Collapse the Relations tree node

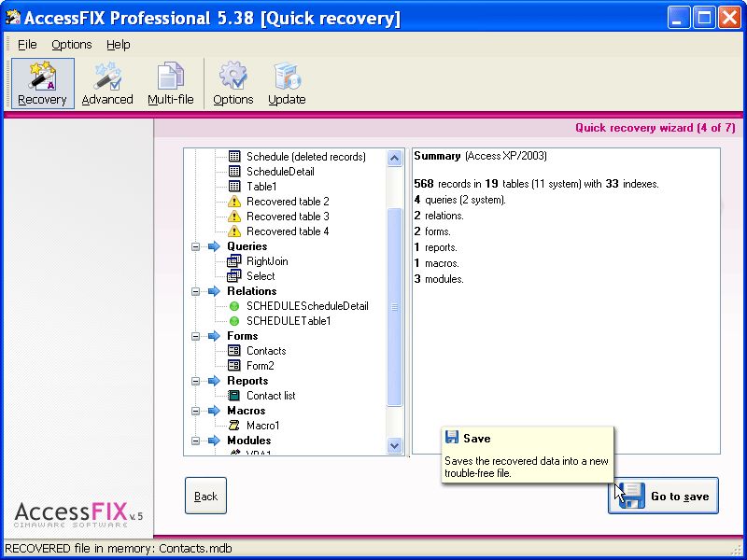pyautogui.click(x=195, y=291)
